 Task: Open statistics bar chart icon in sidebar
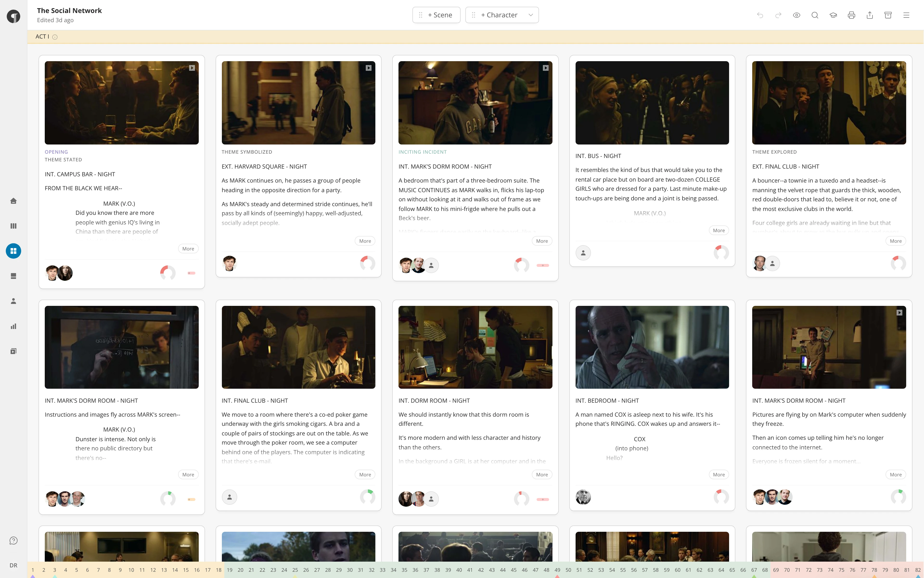(x=13, y=326)
